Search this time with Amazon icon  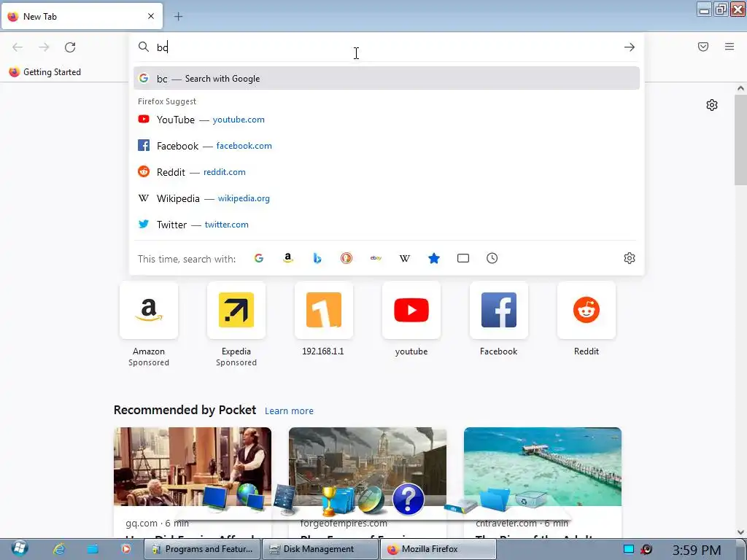[x=287, y=258]
